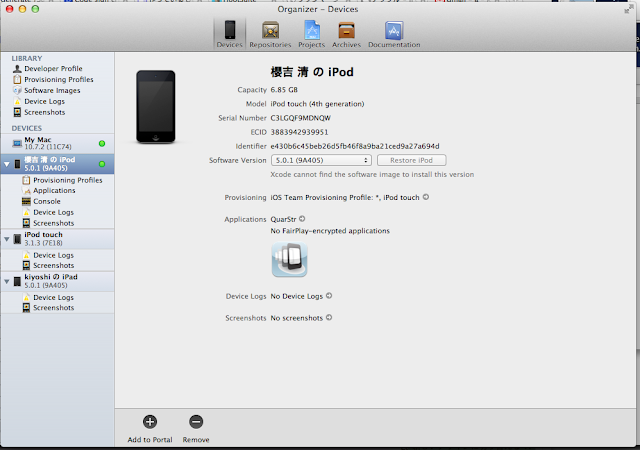Collapse the iPod touch 3.1.3 tree
Screen dimensions: 640x450
coord(7,239)
